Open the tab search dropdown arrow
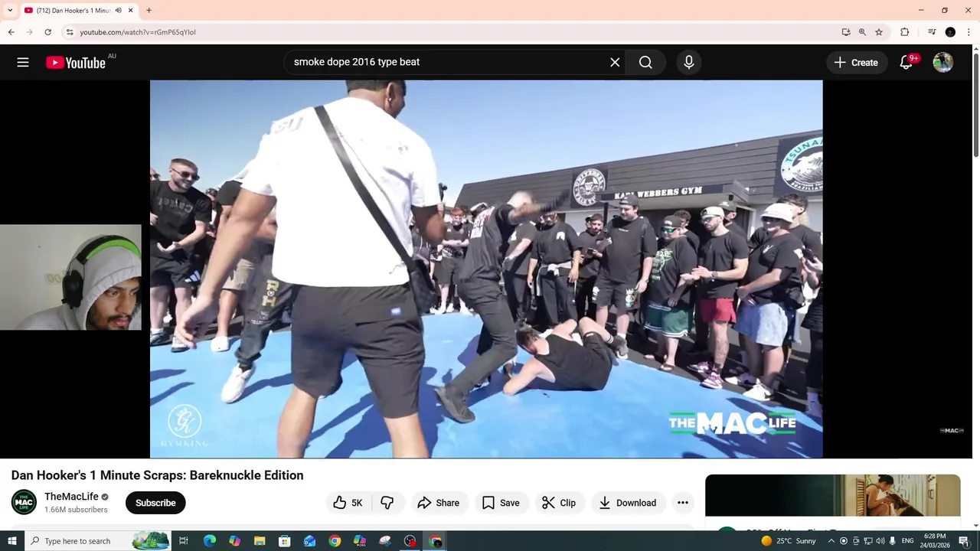This screenshot has height=551, width=980. [x=10, y=11]
